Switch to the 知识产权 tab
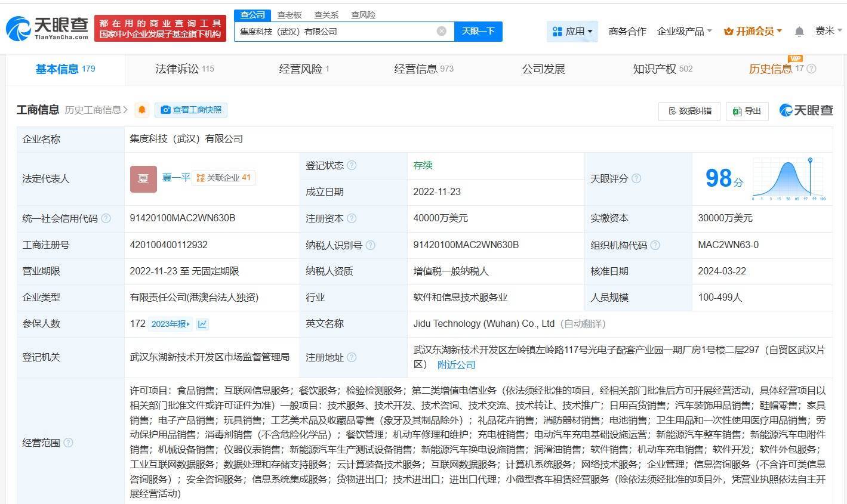The width and height of the screenshot is (847, 504). click(x=663, y=69)
